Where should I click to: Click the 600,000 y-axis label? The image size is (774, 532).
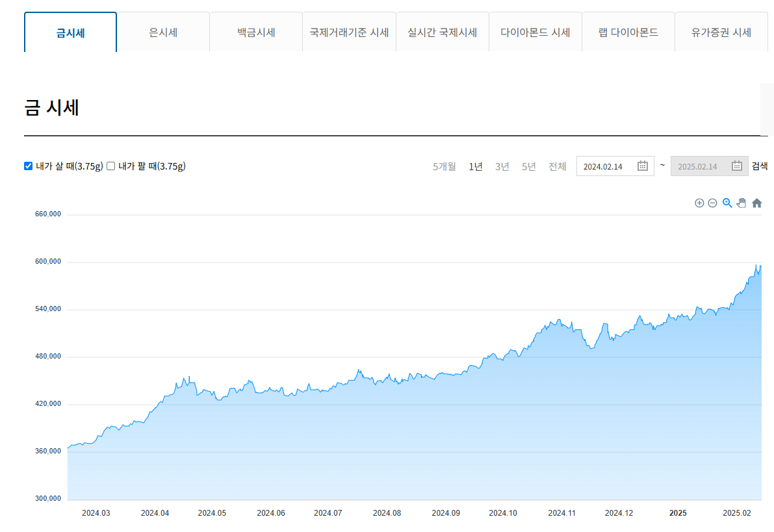point(48,262)
